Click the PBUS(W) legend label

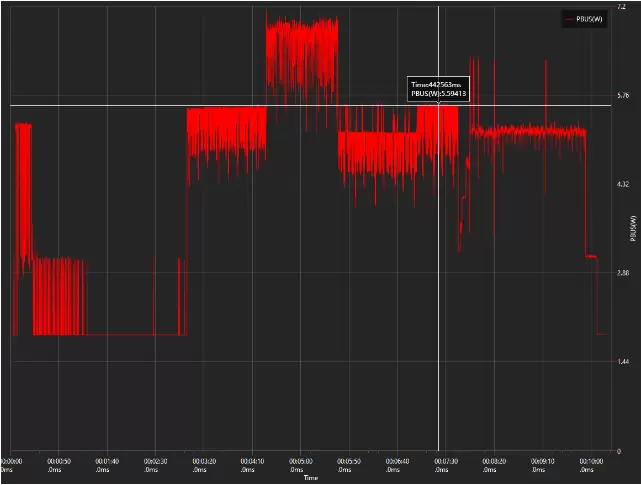[x=590, y=19]
